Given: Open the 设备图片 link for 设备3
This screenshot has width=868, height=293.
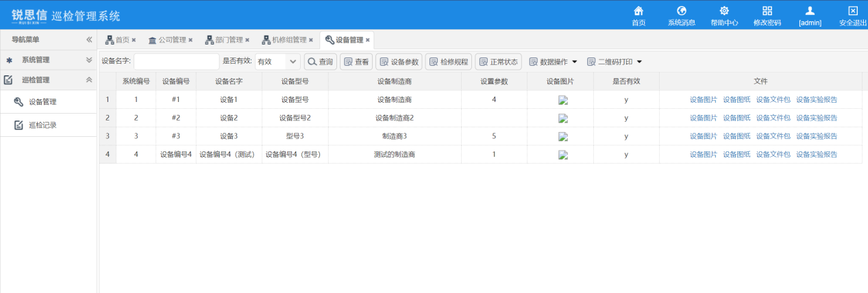Looking at the screenshot, I should [x=704, y=136].
